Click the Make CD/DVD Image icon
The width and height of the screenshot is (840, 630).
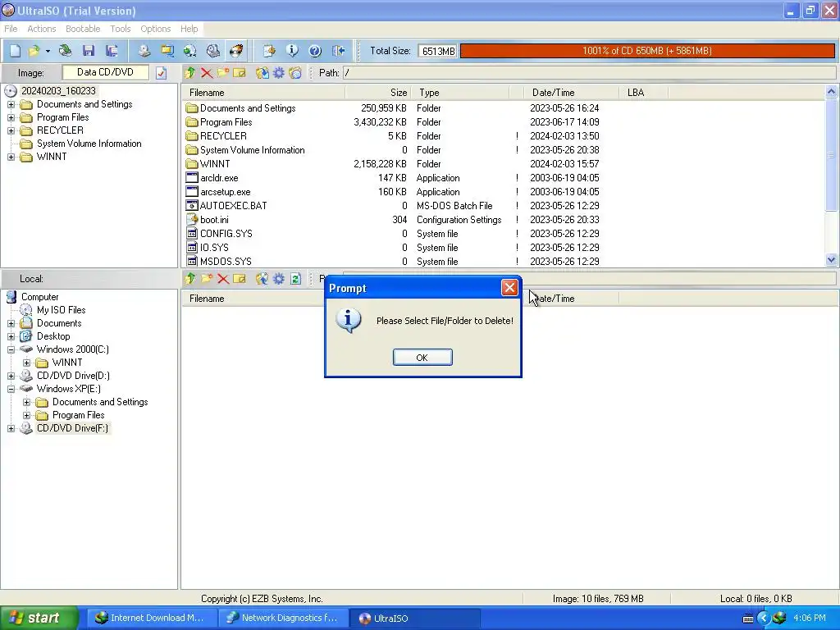(144, 51)
